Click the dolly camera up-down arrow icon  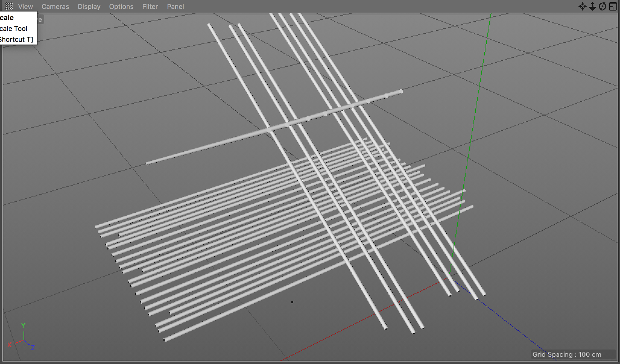[x=592, y=6]
